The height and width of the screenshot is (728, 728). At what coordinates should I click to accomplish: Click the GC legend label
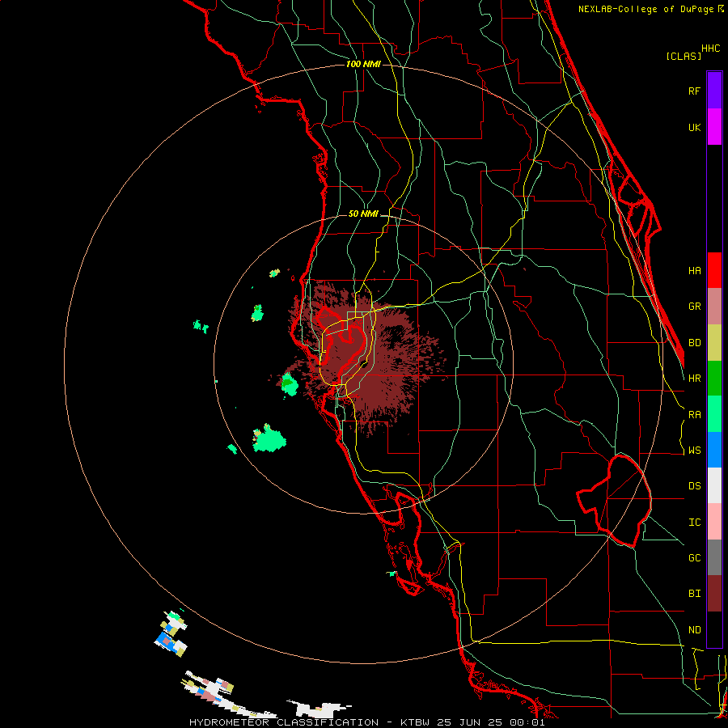click(x=694, y=557)
